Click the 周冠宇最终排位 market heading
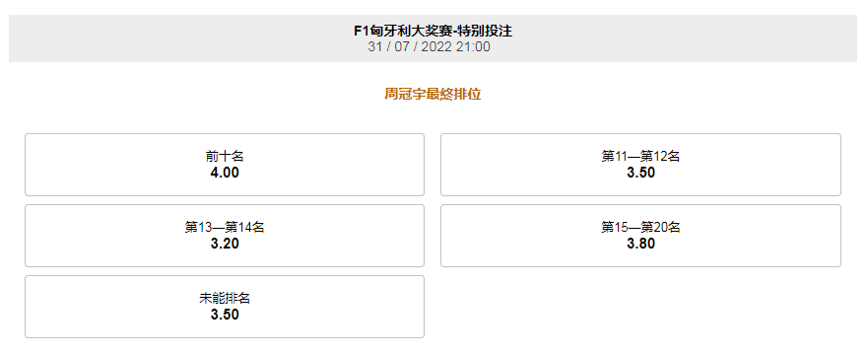868x356 pixels. click(433, 94)
